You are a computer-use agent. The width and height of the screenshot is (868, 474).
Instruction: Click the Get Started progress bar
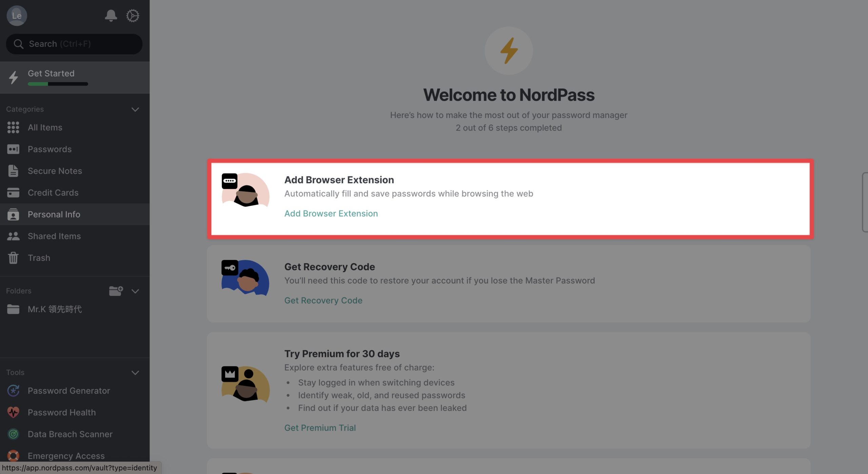pyautogui.click(x=58, y=84)
